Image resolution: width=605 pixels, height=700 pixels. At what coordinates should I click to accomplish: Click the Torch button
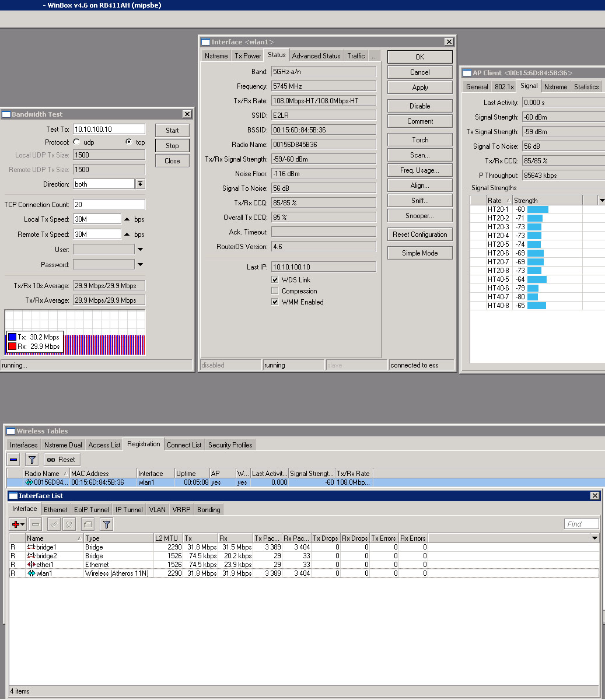(420, 140)
